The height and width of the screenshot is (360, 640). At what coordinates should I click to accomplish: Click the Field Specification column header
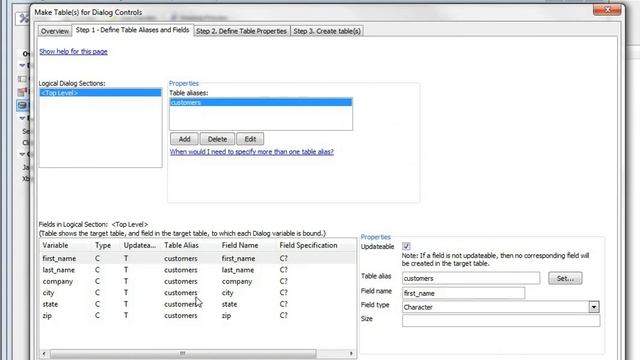pyautogui.click(x=308, y=245)
